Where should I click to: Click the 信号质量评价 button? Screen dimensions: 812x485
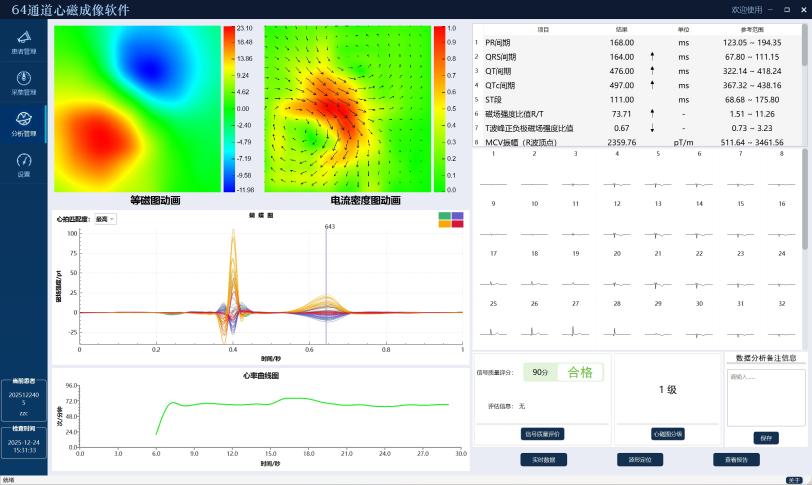coord(542,434)
